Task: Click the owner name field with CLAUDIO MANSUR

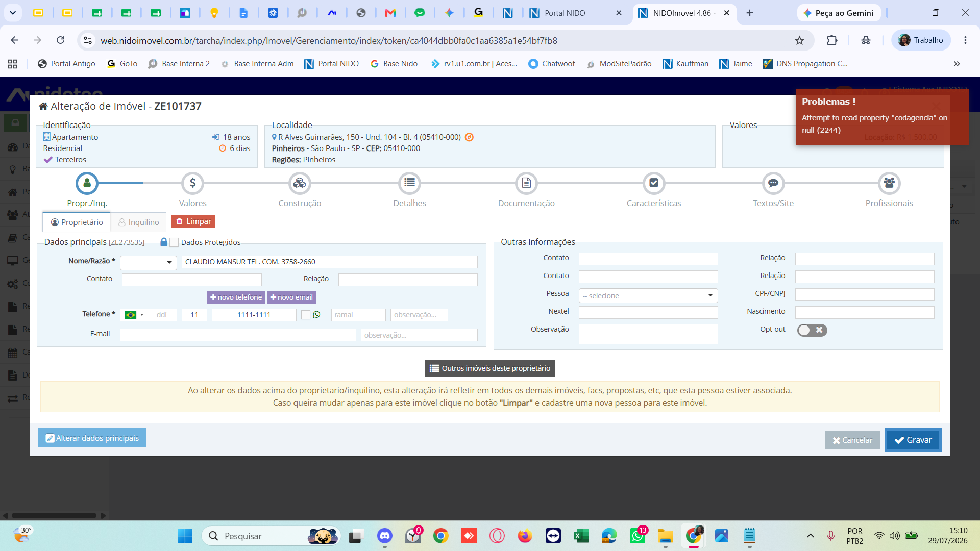Action: click(330, 262)
